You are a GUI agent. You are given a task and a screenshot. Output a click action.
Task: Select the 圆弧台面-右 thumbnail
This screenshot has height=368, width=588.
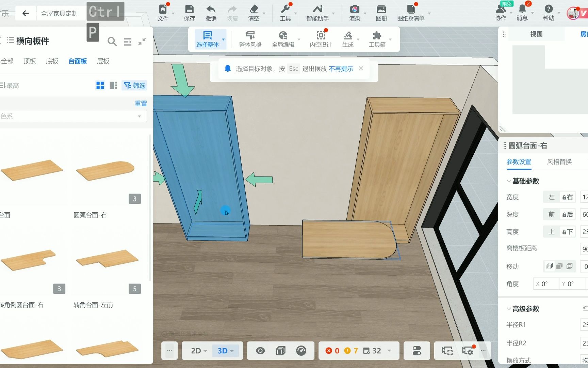(x=106, y=170)
